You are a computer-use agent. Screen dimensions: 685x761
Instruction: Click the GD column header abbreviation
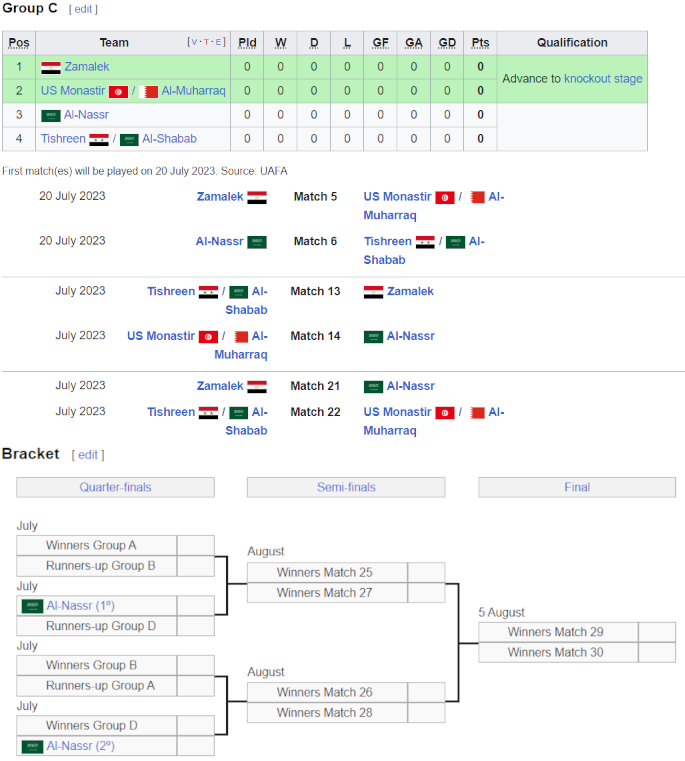pos(447,43)
